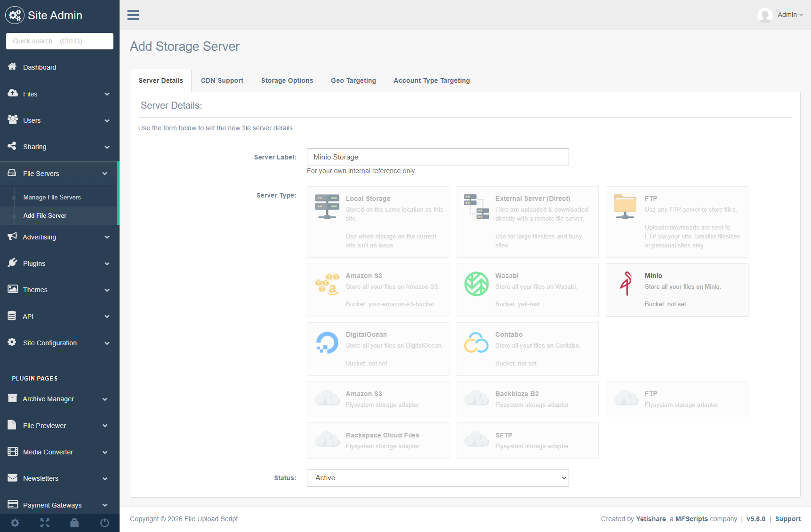Click the Wasabi green logo icon
This screenshot has width=811, height=532.
(x=476, y=284)
